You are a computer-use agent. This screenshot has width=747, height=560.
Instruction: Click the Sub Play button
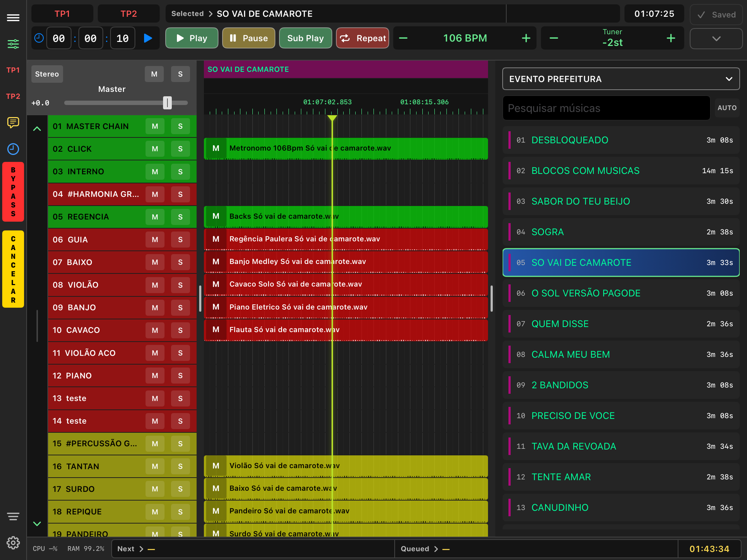click(x=306, y=38)
